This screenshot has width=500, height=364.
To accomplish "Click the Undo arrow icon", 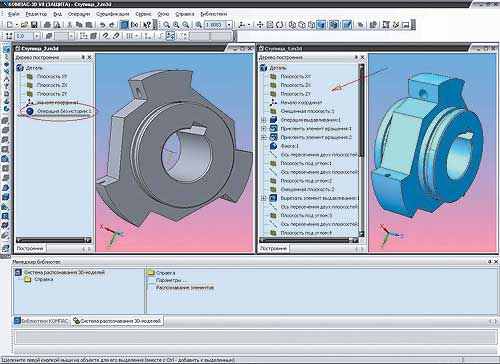I will (x=103, y=25).
